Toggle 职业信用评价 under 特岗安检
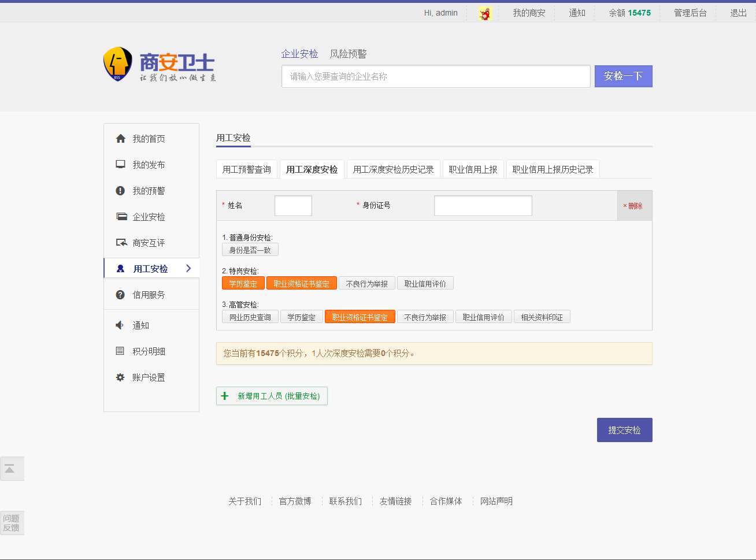 coord(425,283)
